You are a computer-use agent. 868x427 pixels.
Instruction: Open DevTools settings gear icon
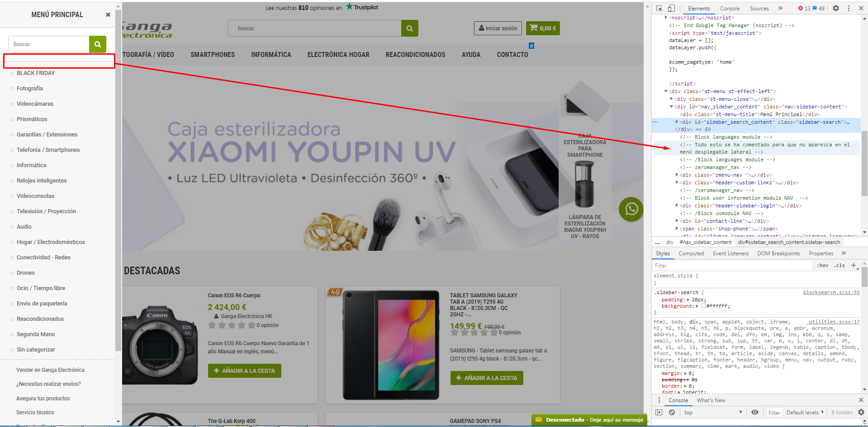(836, 8)
